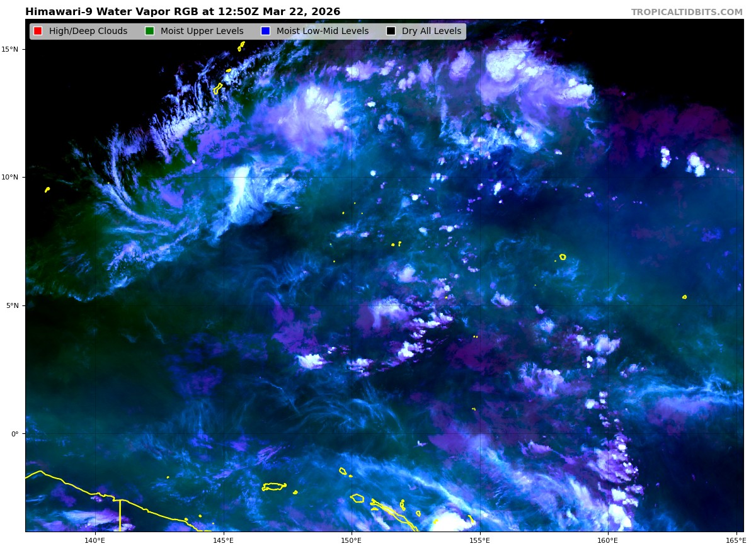The image size is (756, 546).
Task: Click the 140°E longitude axis label
Action: [95, 540]
